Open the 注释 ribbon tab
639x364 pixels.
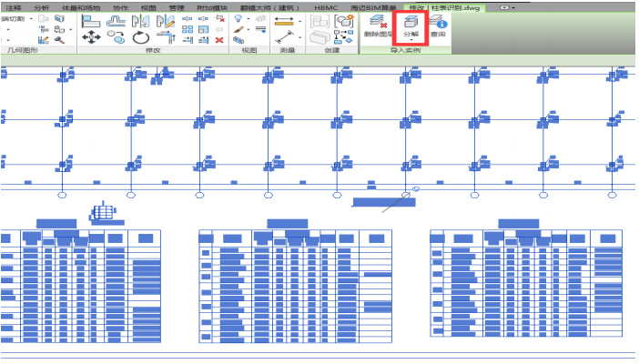pos(14,8)
